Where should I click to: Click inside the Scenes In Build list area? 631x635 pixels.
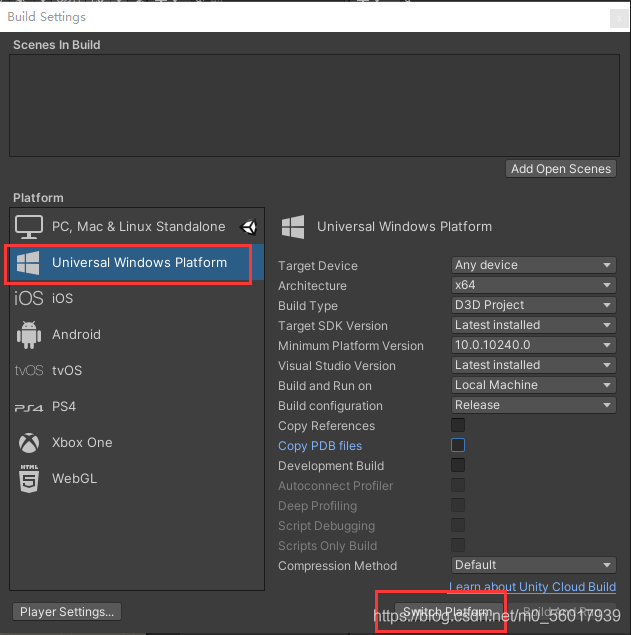click(x=314, y=106)
